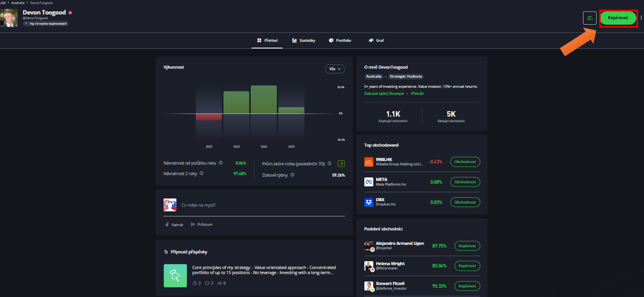Open the Vše time range dropdown
Image resolution: width=644 pixels, height=297 pixels.
tap(334, 69)
